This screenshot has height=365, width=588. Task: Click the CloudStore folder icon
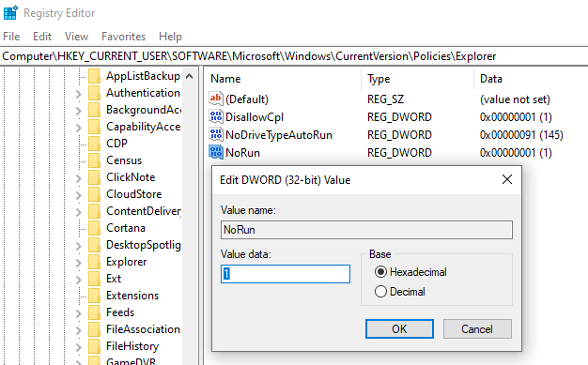tap(95, 194)
